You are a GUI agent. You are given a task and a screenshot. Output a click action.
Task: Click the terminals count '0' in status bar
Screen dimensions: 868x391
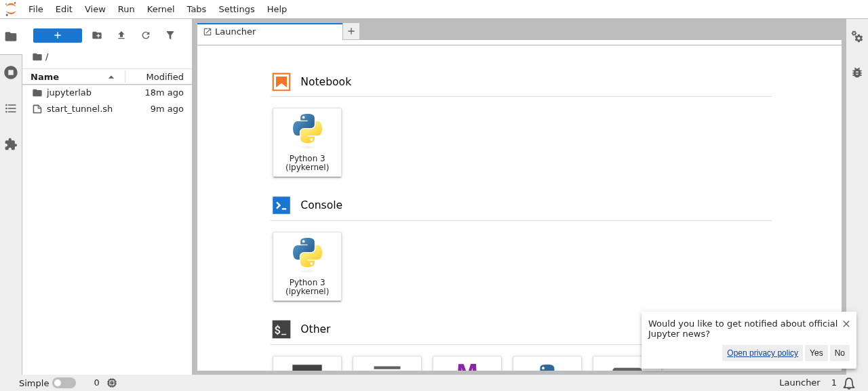click(x=96, y=383)
